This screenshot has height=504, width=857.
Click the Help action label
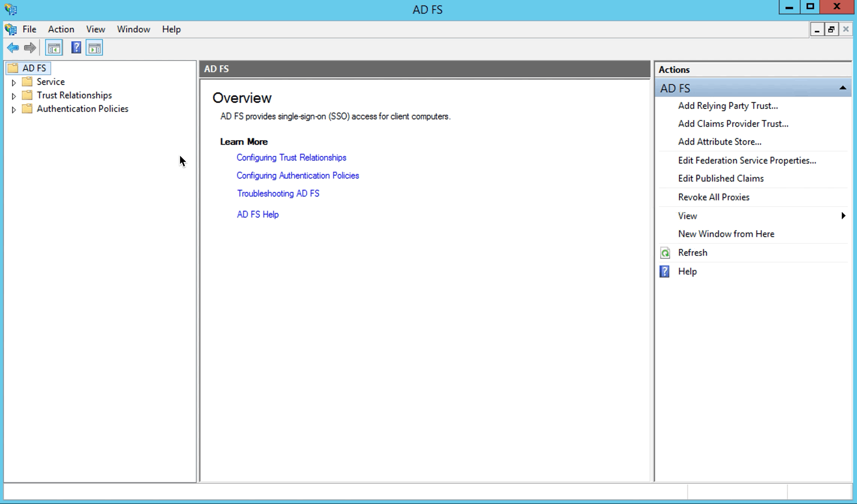click(x=687, y=271)
